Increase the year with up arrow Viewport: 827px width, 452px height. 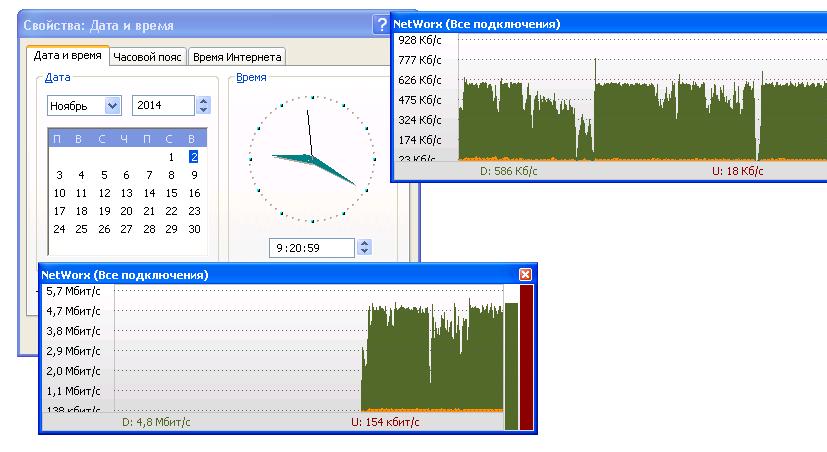[x=204, y=101]
